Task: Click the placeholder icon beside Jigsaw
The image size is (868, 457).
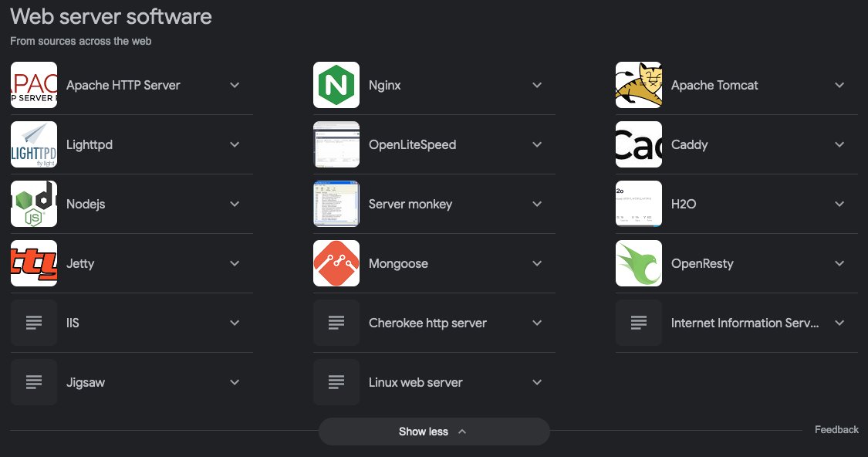Action: click(x=34, y=382)
